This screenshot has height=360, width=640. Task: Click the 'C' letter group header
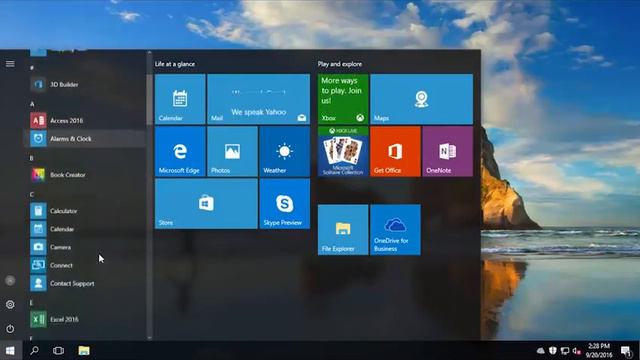pyautogui.click(x=32, y=194)
